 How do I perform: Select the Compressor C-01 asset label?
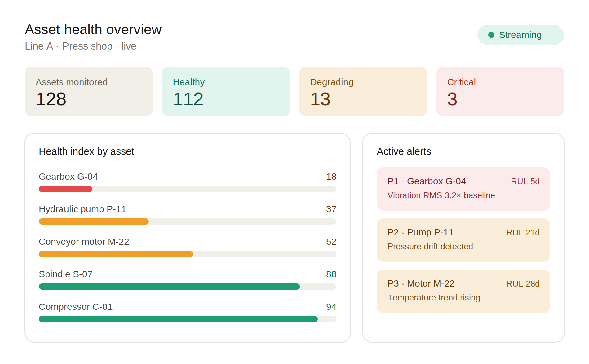[76, 307]
